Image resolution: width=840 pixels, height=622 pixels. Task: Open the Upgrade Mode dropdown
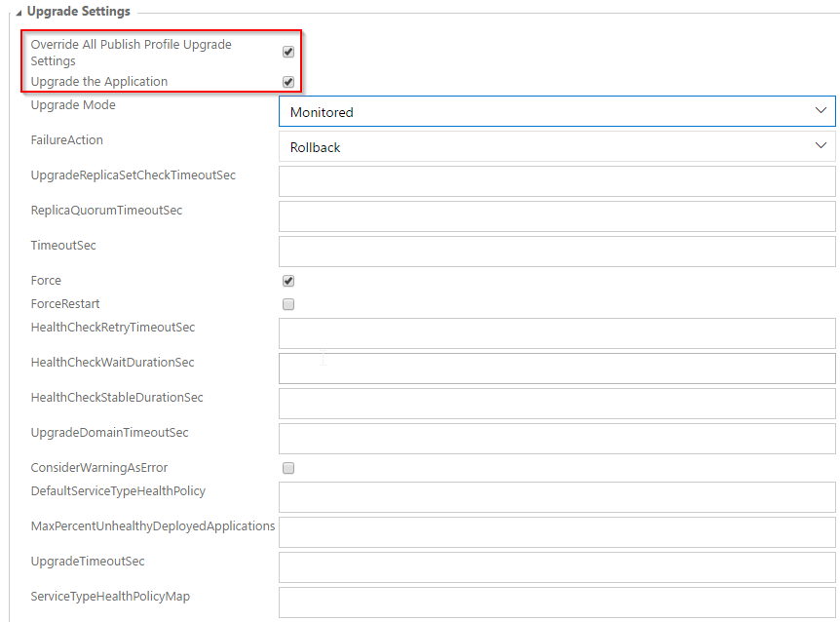tap(556, 112)
